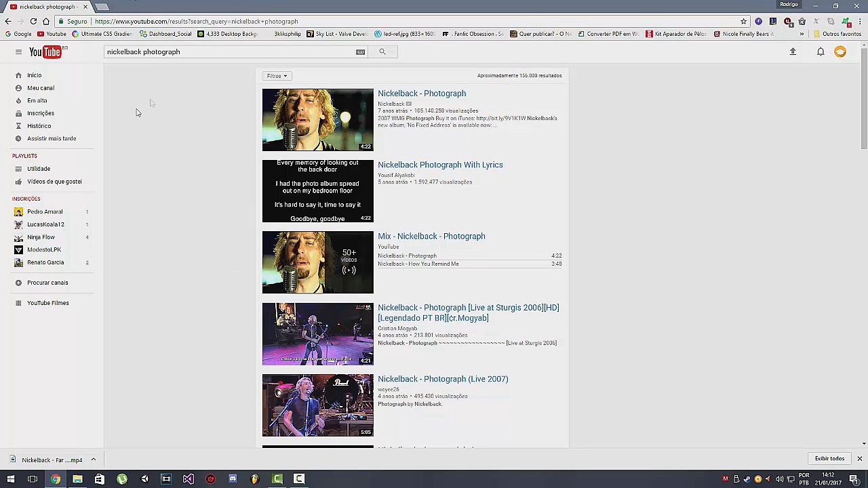Open Unity from the taskbar
Screen dimensions: 868x488
coord(144,479)
